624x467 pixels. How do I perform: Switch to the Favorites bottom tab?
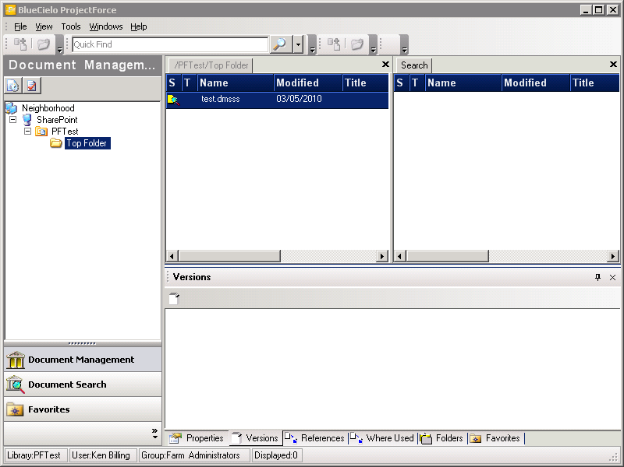496,438
